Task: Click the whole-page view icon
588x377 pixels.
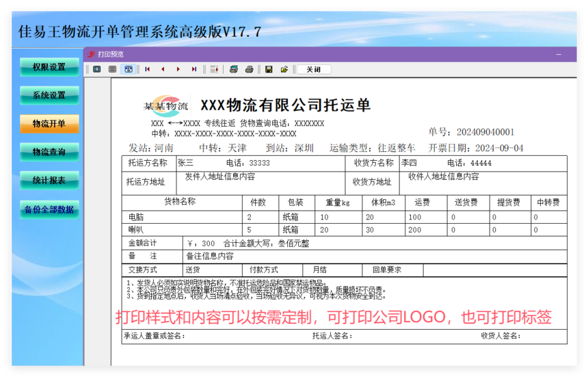Action: click(x=97, y=69)
